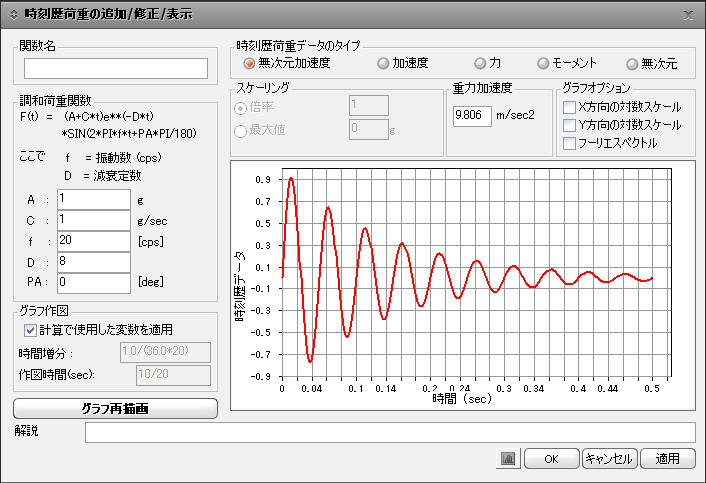This screenshot has width=706, height=483.
Task: Click the D damping field
Action: click(x=94, y=262)
